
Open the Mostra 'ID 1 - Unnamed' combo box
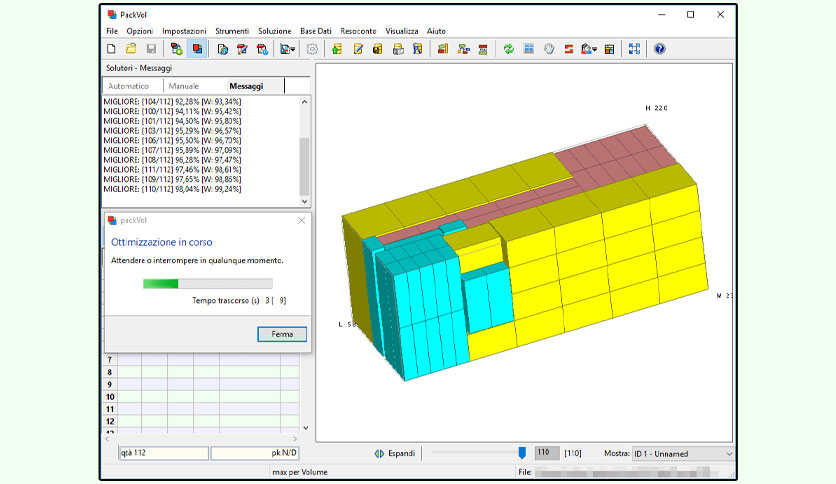[683, 454]
